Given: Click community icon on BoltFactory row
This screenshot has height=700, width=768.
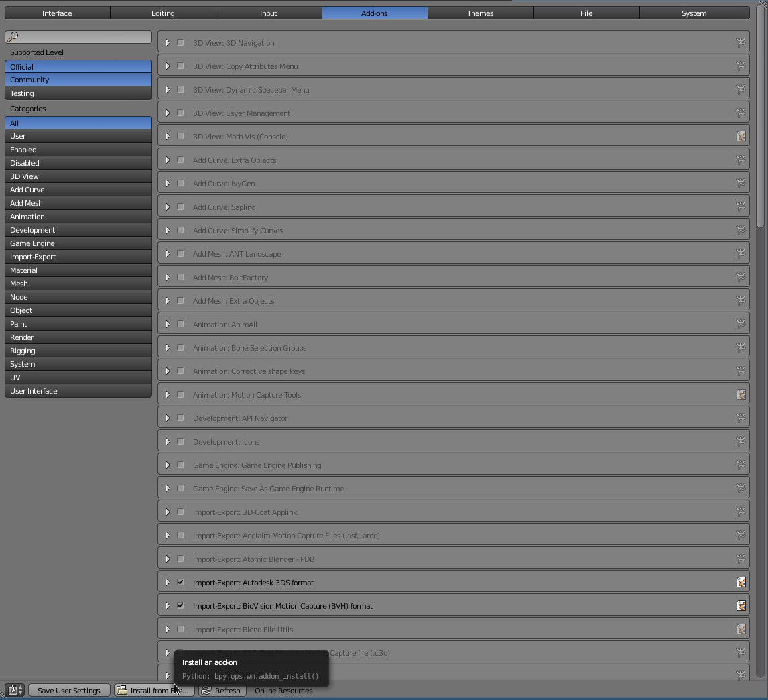Looking at the screenshot, I should point(741,278).
